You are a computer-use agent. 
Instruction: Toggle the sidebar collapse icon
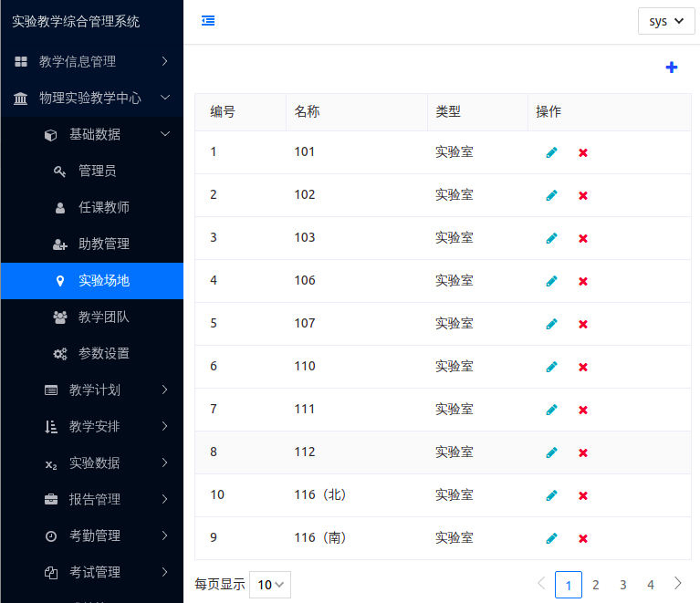(x=208, y=21)
